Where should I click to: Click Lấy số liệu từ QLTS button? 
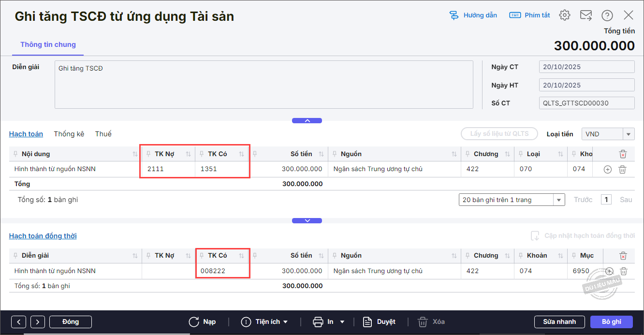coord(499,134)
